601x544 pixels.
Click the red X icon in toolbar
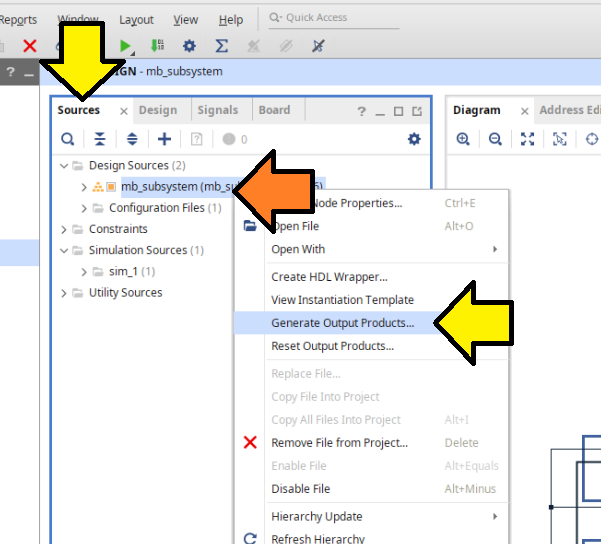click(x=30, y=46)
